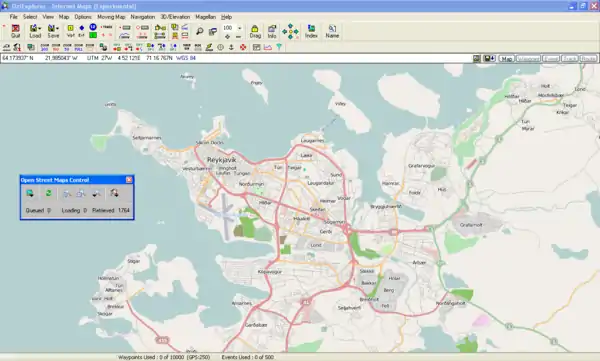The width and height of the screenshot is (600, 361).
Task: Click the Route button on coordinate bar
Action: pyautogui.click(x=589, y=59)
